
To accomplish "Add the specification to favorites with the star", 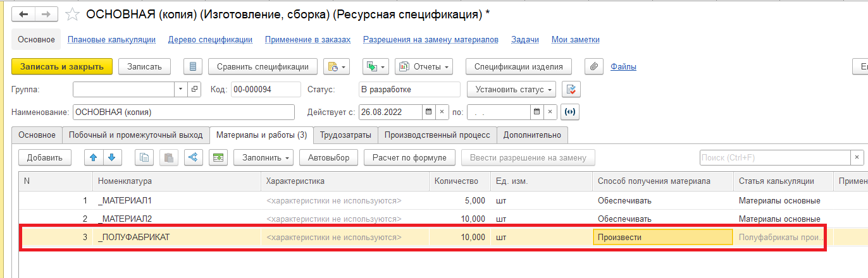I will 73,13.
